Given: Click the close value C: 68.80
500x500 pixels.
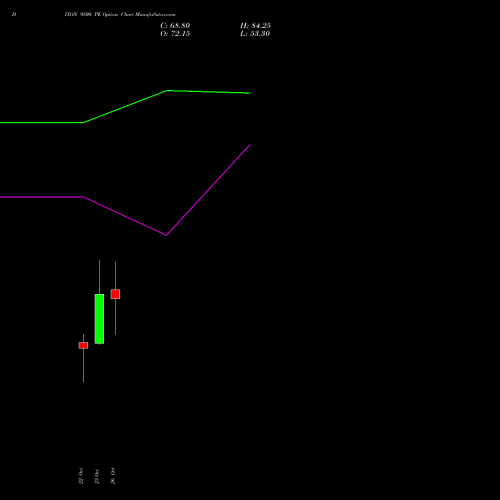Looking at the screenshot, I should (175, 26).
